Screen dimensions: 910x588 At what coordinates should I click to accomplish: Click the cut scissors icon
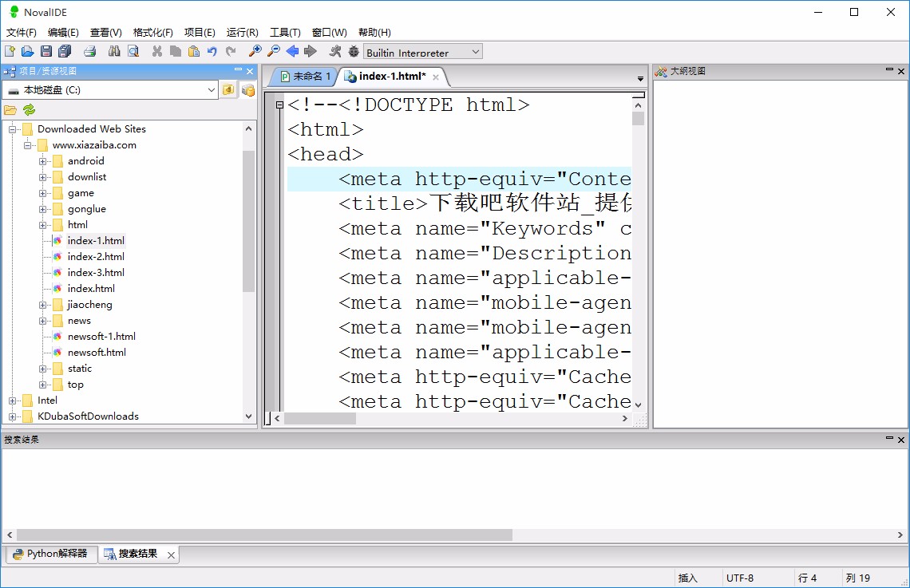pyautogui.click(x=156, y=52)
